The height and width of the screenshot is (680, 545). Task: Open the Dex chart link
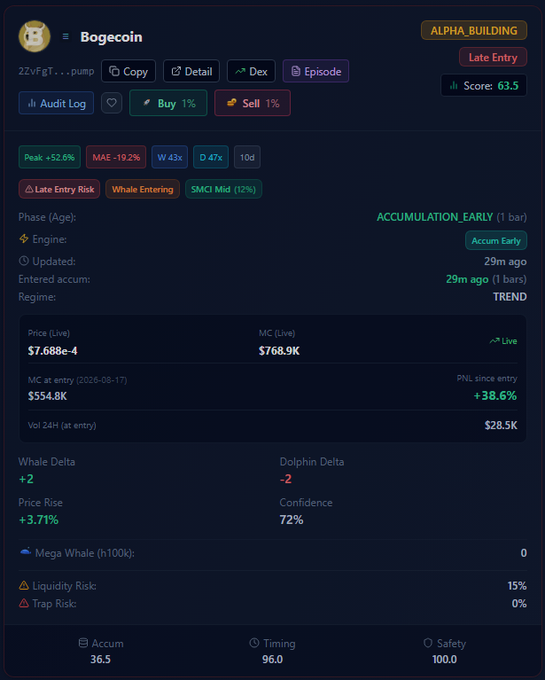tap(251, 71)
